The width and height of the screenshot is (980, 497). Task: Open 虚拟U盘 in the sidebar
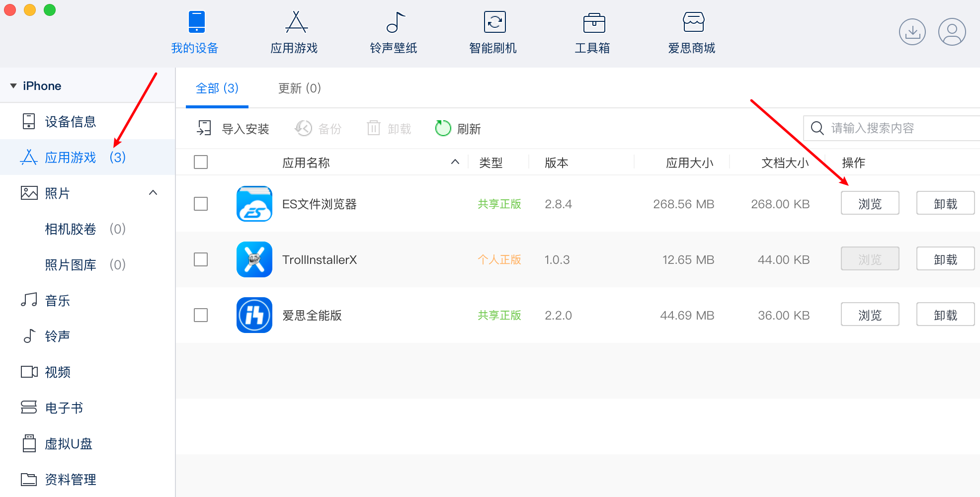point(87,443)
